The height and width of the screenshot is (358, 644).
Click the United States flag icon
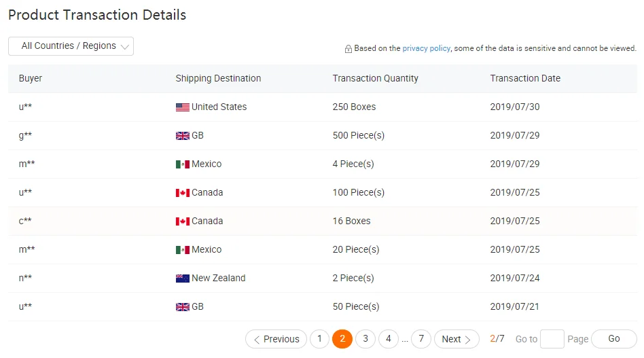click(x=182, y=107)
